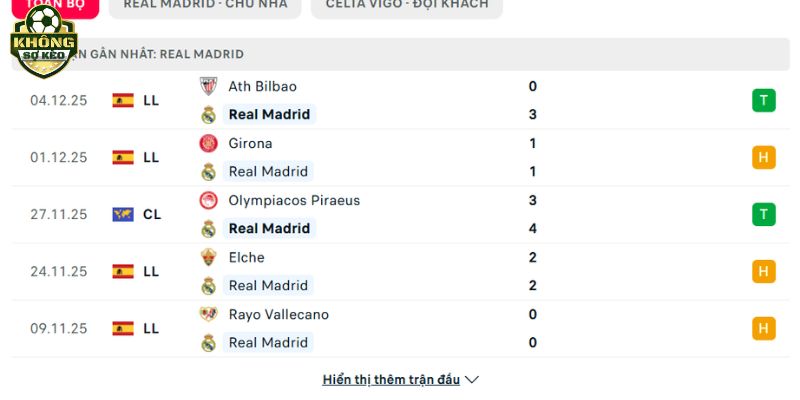Click the Champions League flag icon
This screenshot has height=400, width=800.
pyautogui.click(x=123, y=214)
